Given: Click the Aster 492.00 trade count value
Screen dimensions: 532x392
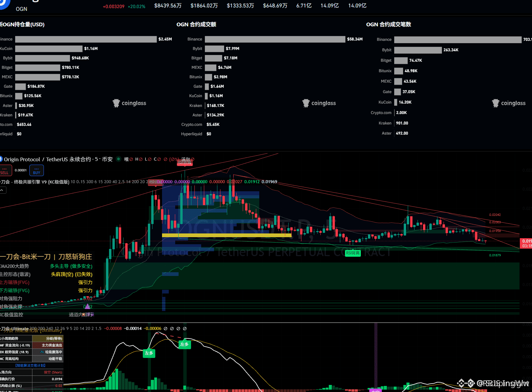Looking at the screenshot, I should click(402, 133).
